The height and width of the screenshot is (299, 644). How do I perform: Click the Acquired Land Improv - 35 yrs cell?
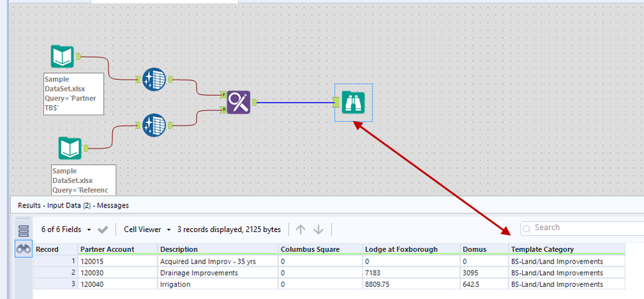[x=217, y=261]
